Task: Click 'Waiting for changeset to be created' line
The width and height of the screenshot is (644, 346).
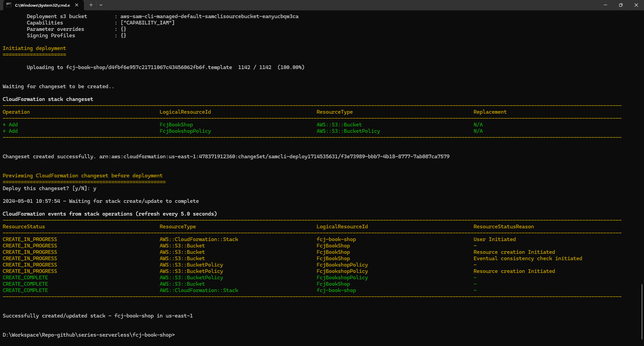Action: 58,86
